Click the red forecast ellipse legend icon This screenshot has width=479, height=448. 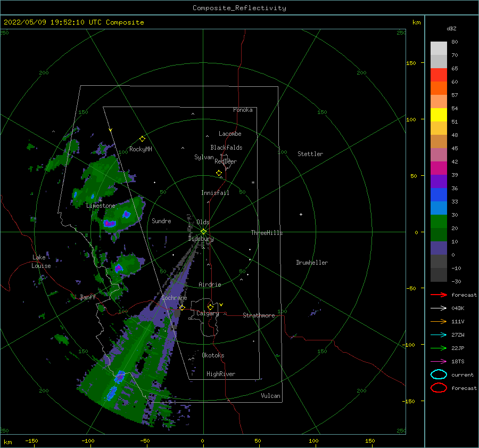[x=439, y=388]
